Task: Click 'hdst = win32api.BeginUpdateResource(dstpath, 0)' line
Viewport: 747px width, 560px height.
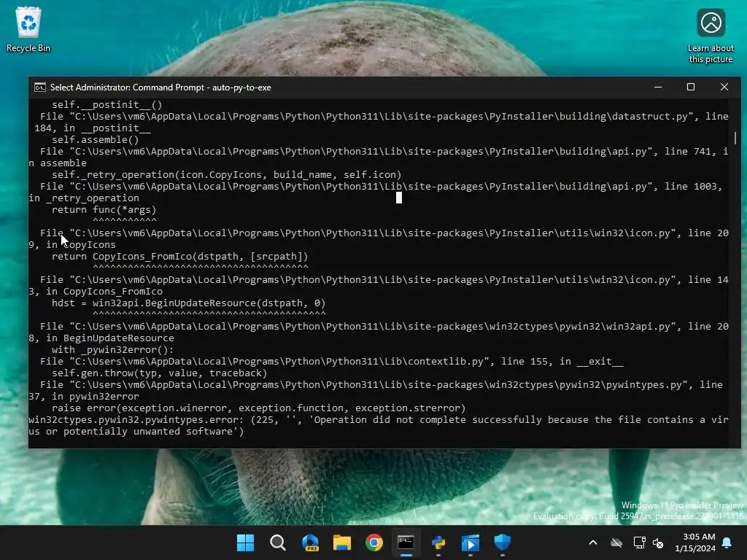Action: click(189, 303)
